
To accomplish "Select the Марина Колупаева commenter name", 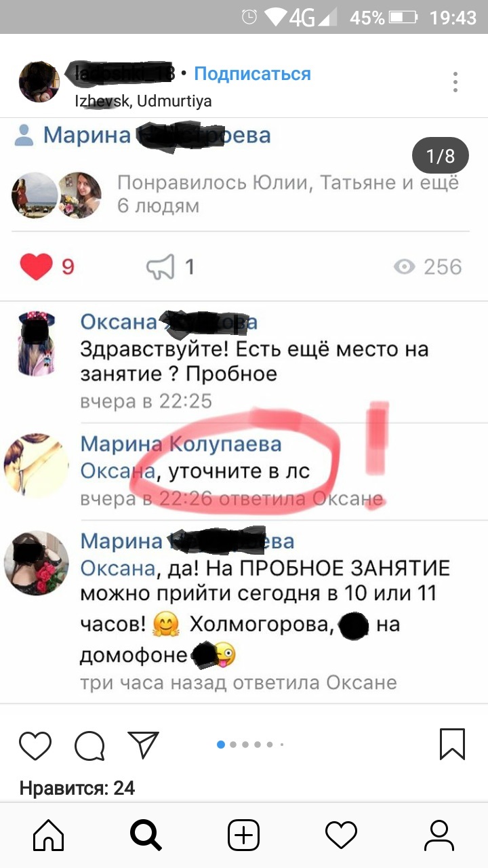I will (x=180, y=444).
